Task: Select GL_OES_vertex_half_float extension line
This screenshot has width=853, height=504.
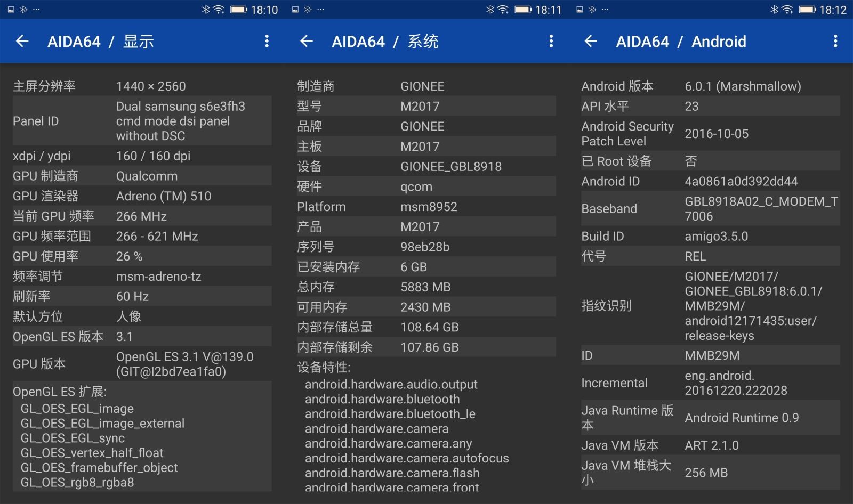Action: coord(92,453)
